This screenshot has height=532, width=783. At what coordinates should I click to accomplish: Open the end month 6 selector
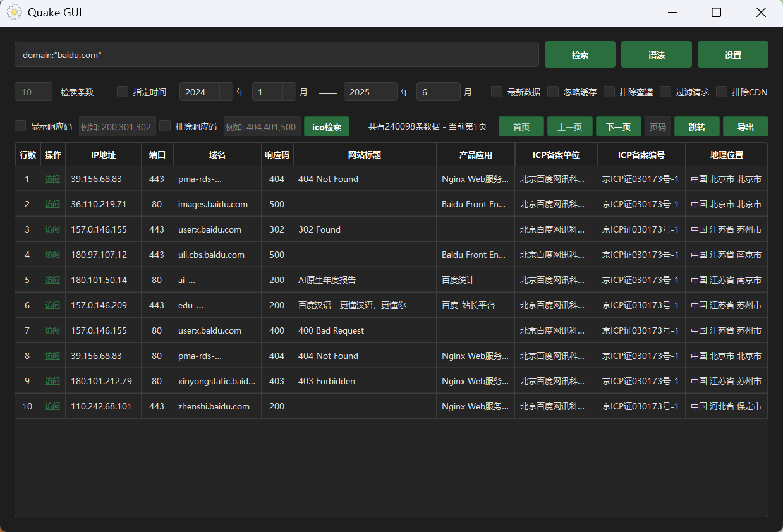click(x=438, y=92)
